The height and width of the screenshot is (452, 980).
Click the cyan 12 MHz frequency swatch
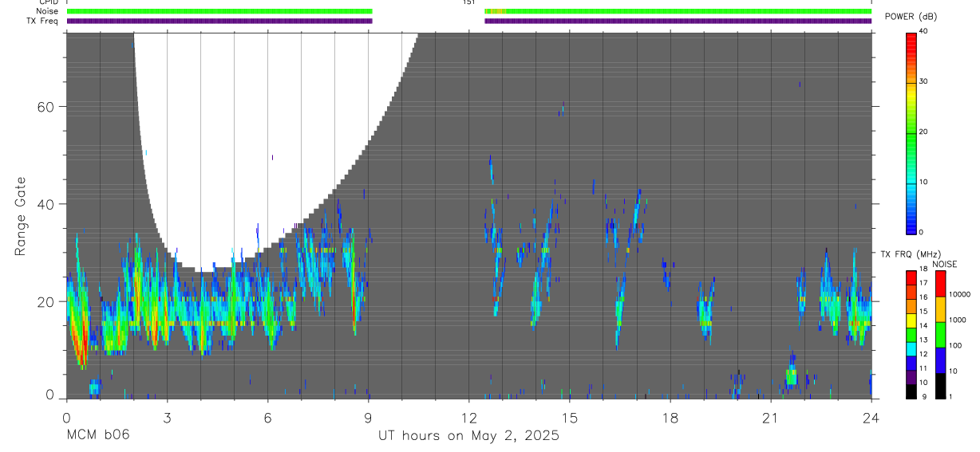910,348
